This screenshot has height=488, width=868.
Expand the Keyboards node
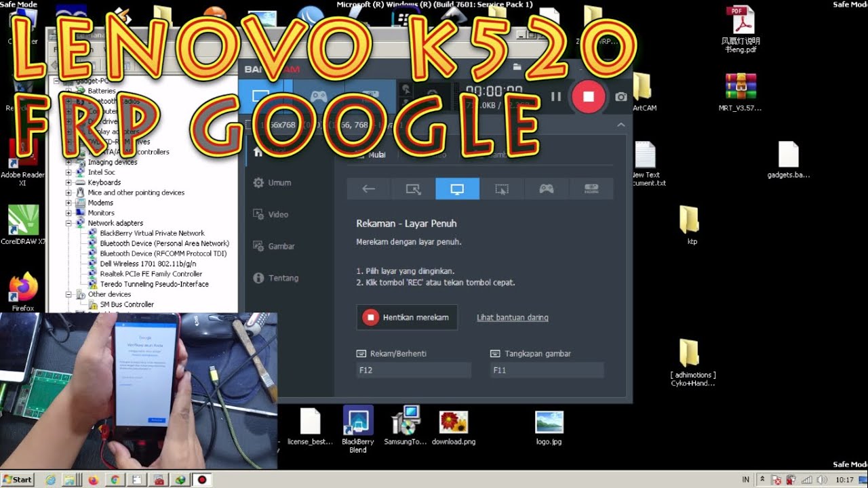click(68, 183)
